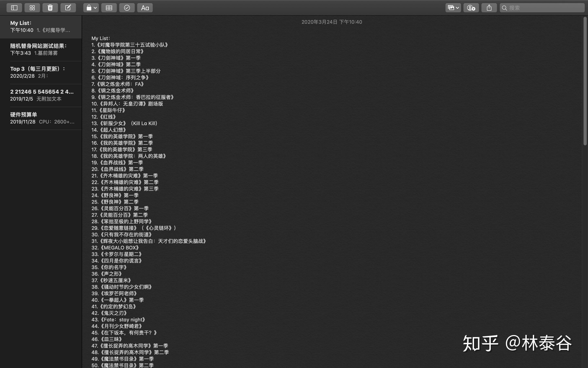Click line 11.《星际牛仔》

[x=109, y=110]
